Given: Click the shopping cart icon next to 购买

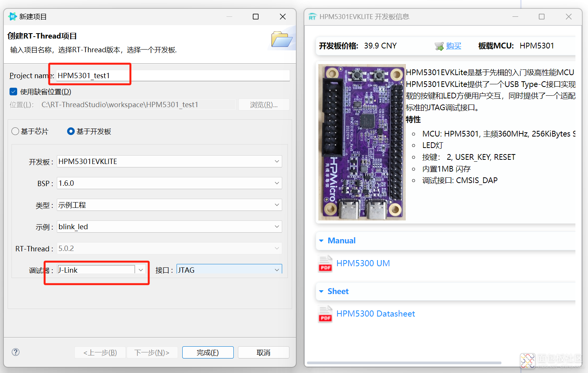Looking at the screenshot, I should tap(439, 46).
